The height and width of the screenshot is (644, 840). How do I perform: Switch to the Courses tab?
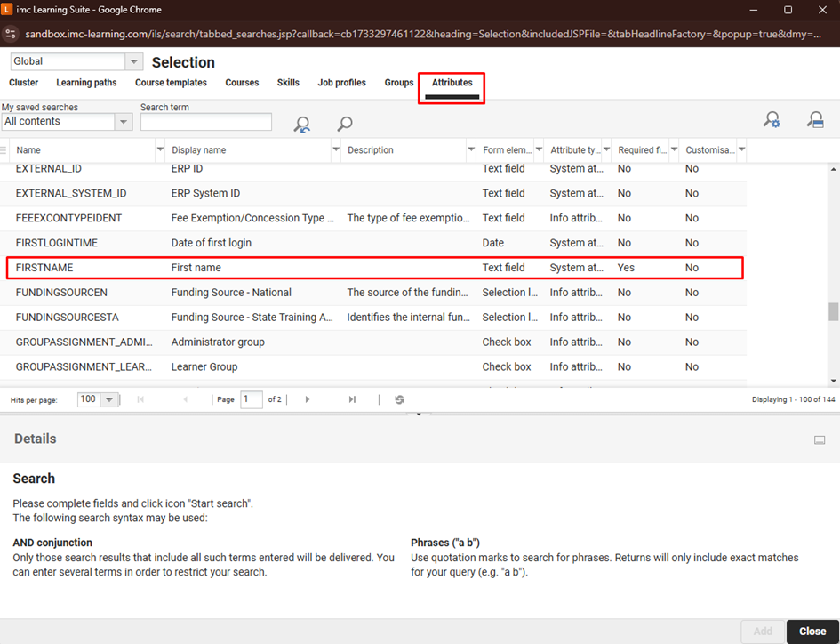[242, 83]
